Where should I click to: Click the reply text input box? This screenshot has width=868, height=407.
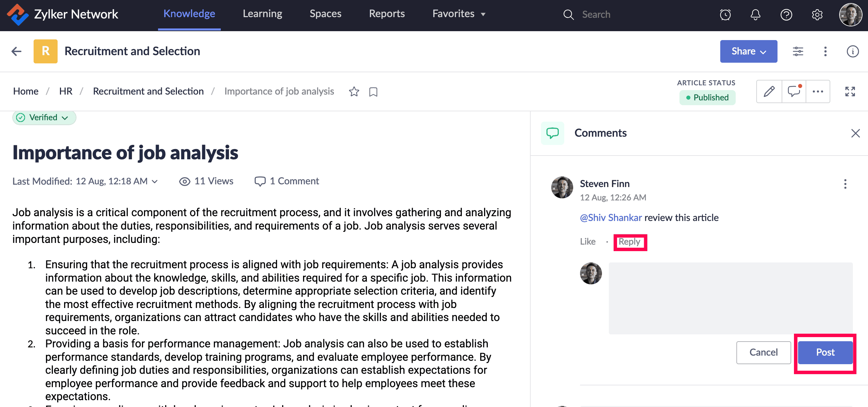(x=730, y=298)
